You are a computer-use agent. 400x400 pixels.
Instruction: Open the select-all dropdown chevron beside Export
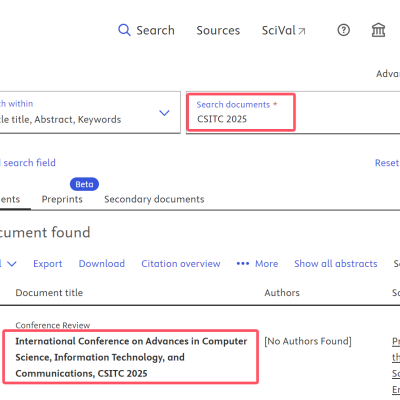[12, 264]
